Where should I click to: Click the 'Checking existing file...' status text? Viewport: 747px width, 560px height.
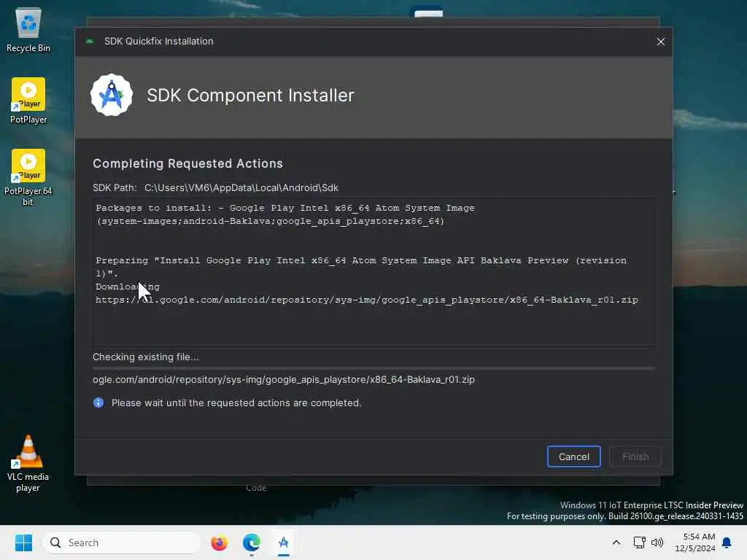tap(146, 357)
